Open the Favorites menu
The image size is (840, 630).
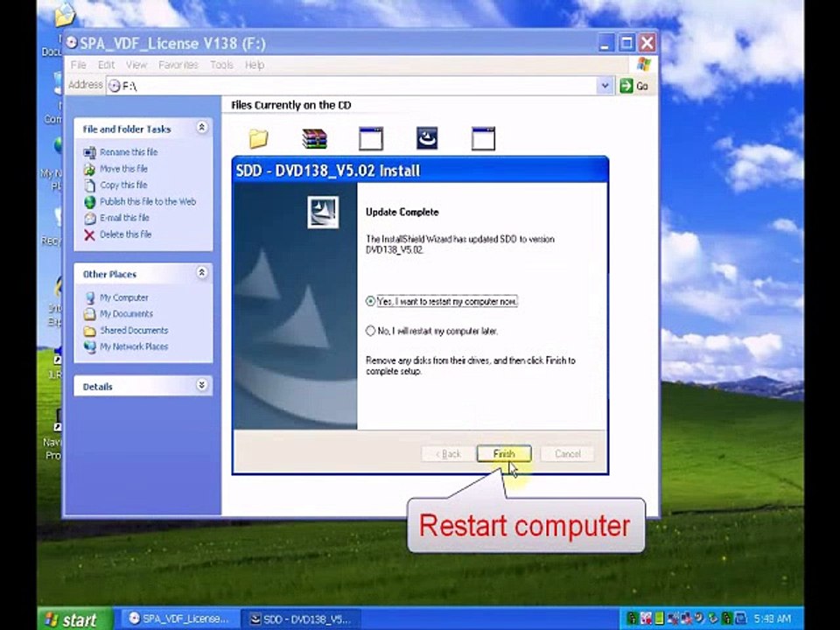click(178, 65)
